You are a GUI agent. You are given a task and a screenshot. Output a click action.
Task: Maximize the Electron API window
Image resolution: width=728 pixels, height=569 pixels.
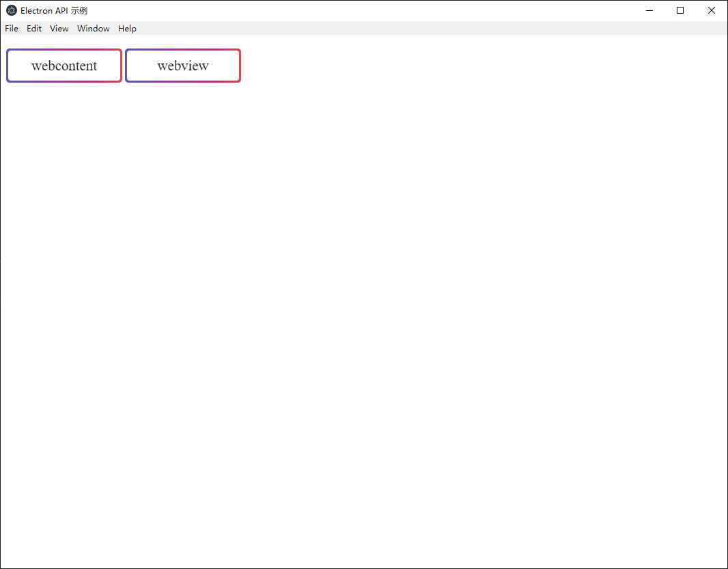(x=680, y=11)
